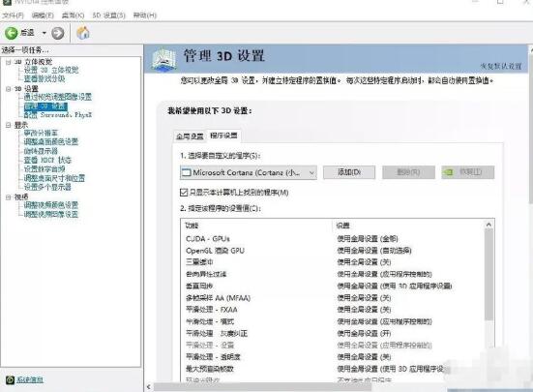Select the highlighted 管理 3D 设置 item

(45, 106)
